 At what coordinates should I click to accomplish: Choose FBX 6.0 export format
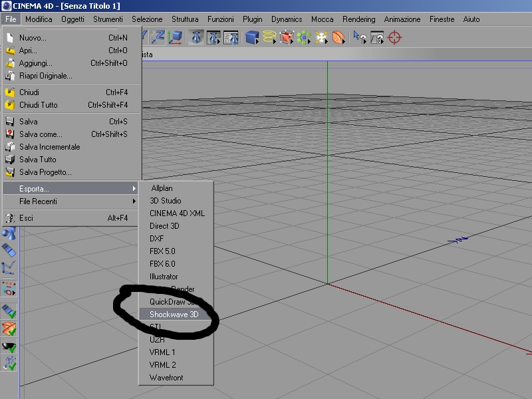point(176,263)
